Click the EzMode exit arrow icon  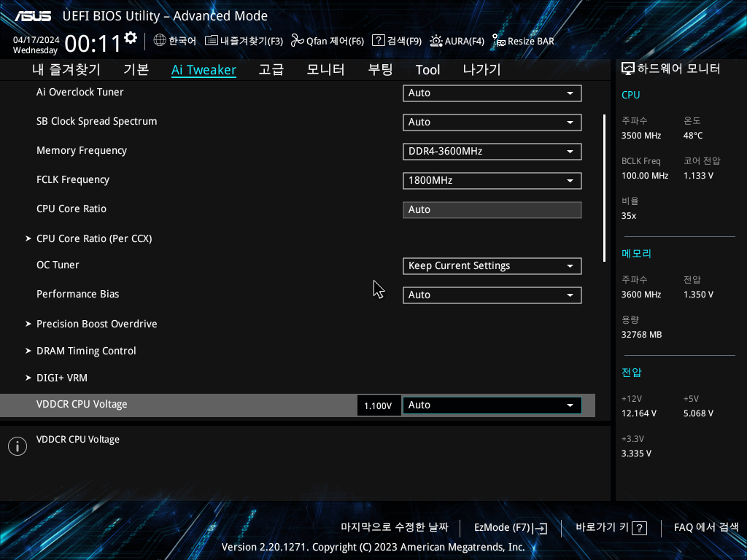[541, 528]
